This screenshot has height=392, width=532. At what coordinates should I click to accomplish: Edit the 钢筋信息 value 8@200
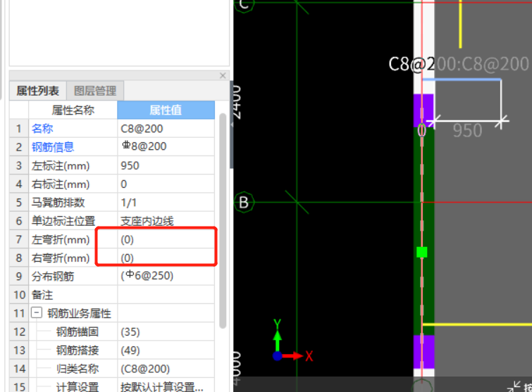pyautogui.click(x=166, y=146)
